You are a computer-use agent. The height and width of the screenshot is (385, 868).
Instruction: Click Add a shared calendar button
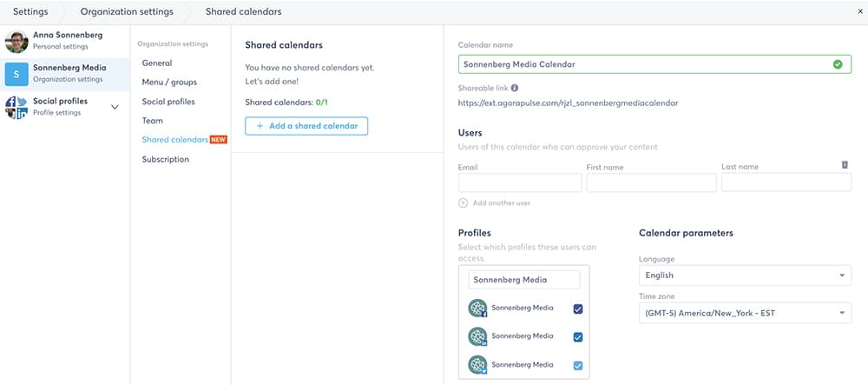pos(306,126)
